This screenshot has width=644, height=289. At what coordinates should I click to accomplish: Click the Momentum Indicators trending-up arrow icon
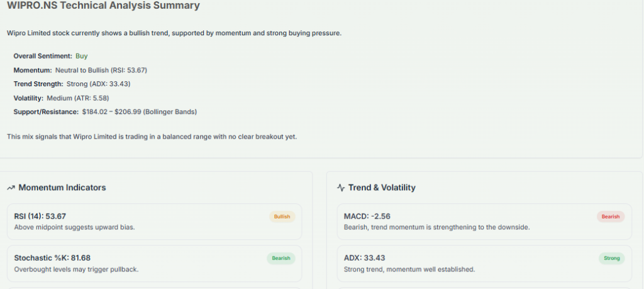[11, 188]
